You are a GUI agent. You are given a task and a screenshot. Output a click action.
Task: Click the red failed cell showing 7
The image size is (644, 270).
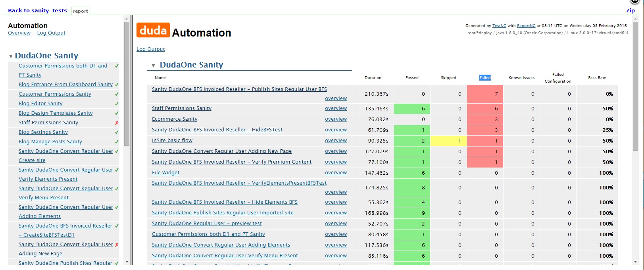pyautogui.click(x=485, y=94)
